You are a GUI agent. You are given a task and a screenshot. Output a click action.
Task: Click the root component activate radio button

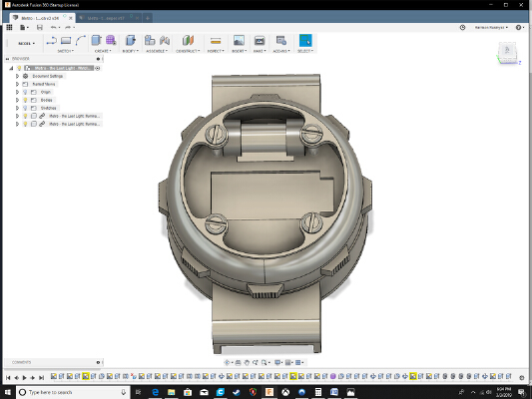pyautogui.click(x=98, y=68)
